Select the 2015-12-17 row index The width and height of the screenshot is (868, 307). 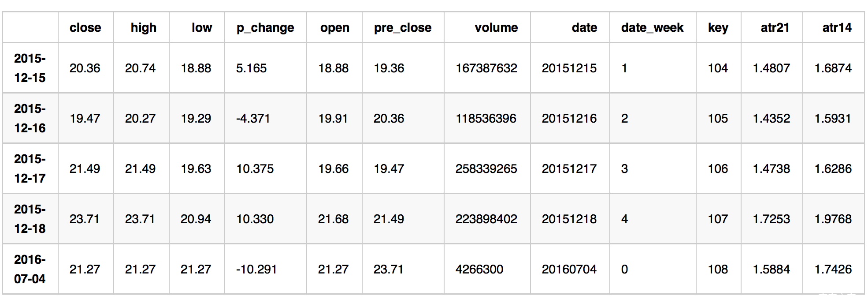(x=30, y=168)
